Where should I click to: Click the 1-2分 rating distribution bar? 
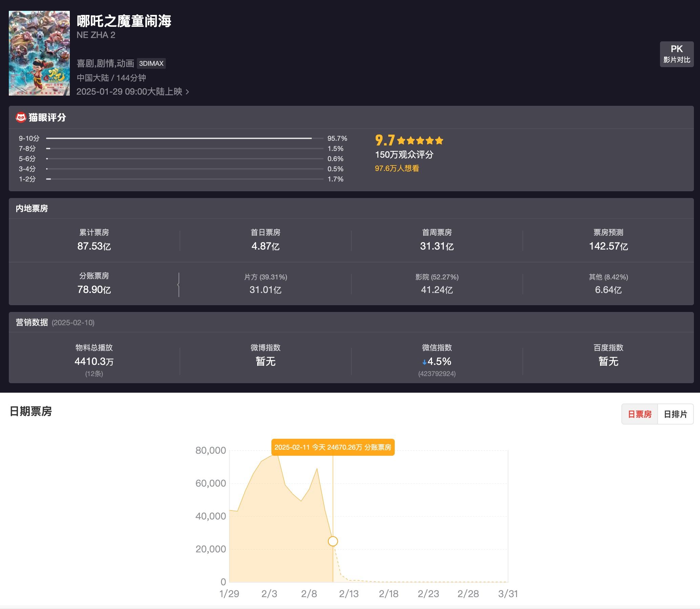coord(185,179)
